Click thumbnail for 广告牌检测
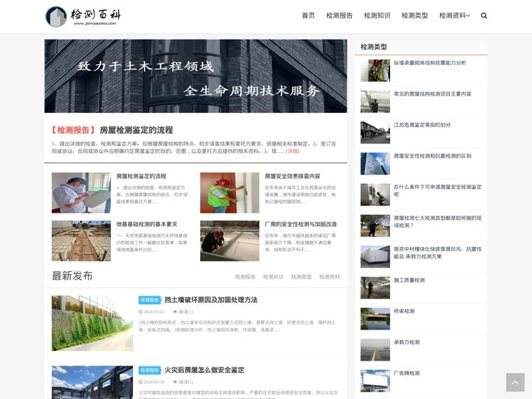 click(x=375, y=381)
